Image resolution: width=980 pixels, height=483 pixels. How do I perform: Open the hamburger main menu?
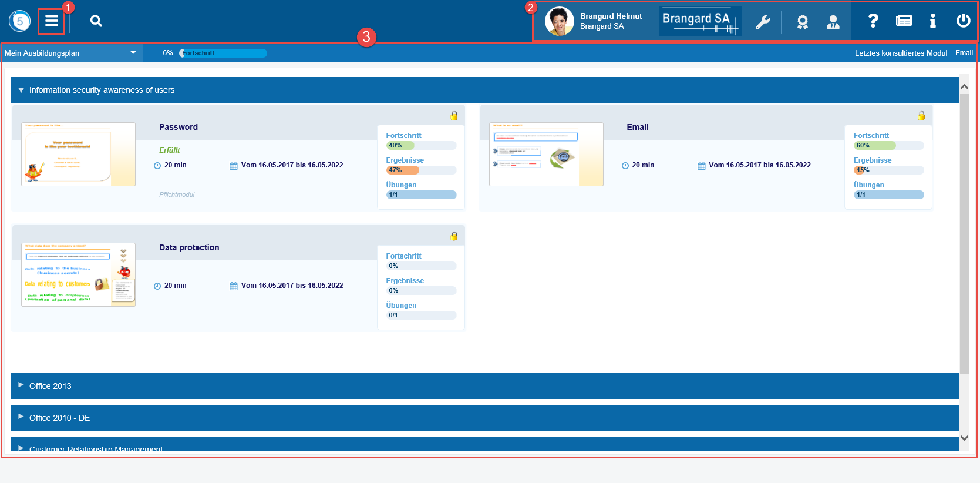52,21
